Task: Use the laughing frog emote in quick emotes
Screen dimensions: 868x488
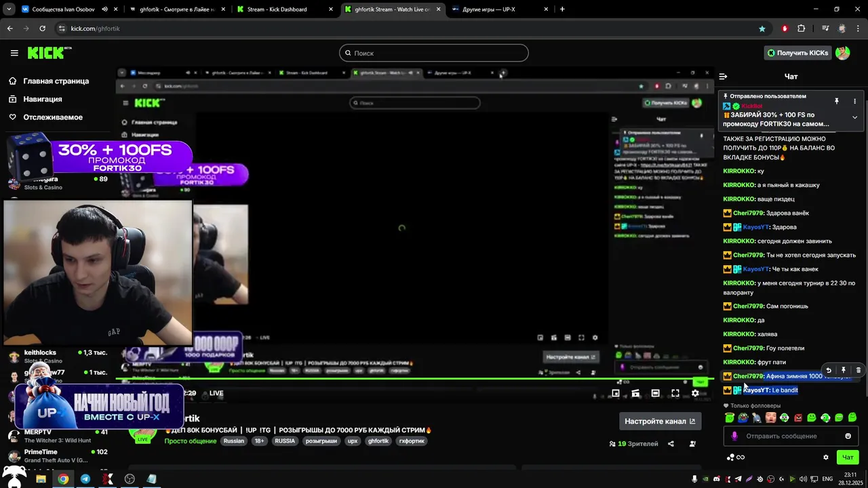Action: coord(743,418)
